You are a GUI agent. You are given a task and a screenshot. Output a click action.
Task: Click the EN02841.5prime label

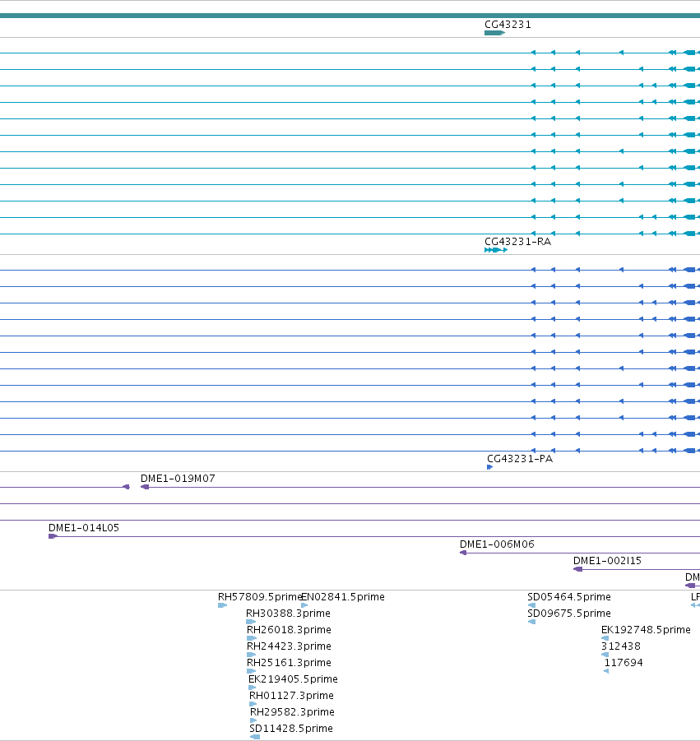[x=343, y=597]
